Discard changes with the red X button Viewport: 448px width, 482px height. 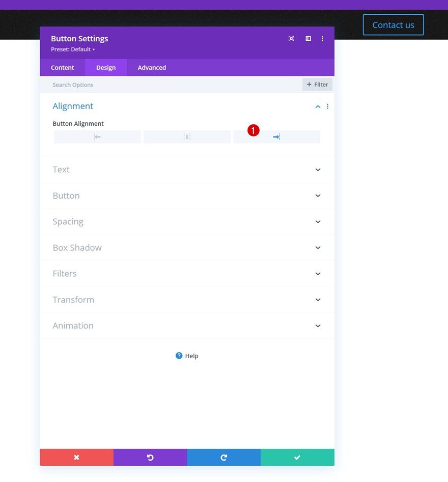[76, 457]
